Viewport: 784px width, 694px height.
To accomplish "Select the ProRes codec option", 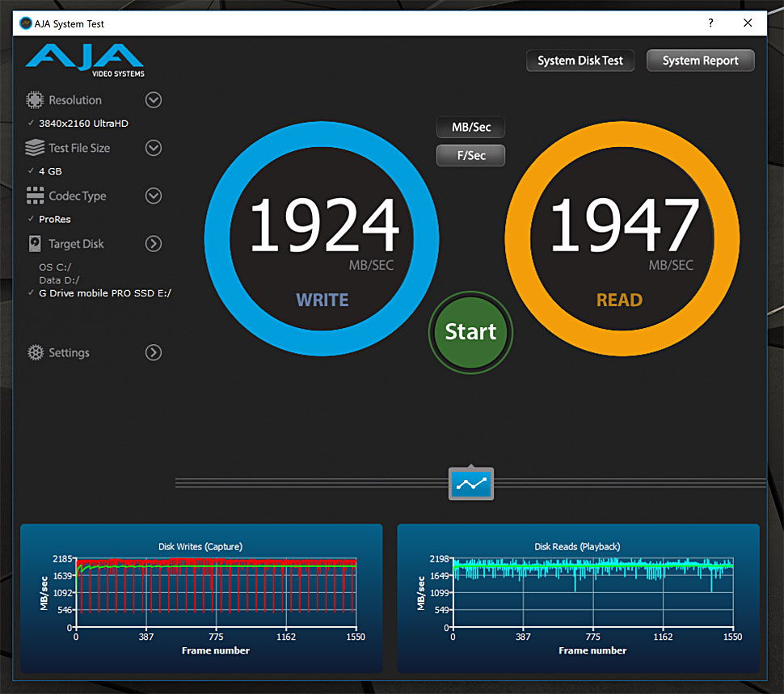I will pyautogui.click(x=54, y=219).
